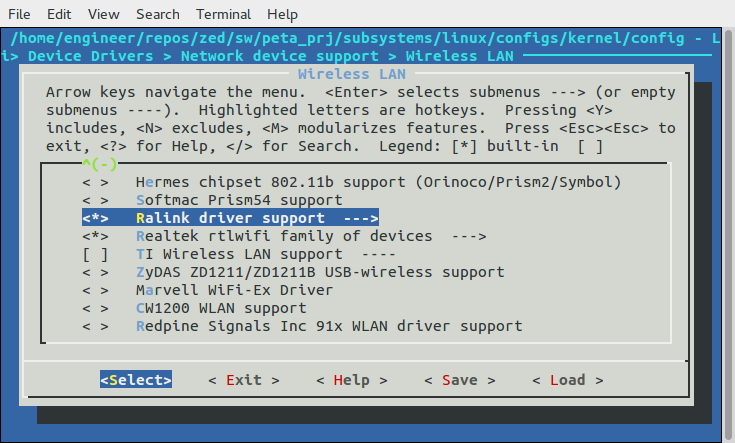This screenshot has width=735, height=443.
Task: Click the ^(-) scroll-up indicator
Action: click(99, 164)
